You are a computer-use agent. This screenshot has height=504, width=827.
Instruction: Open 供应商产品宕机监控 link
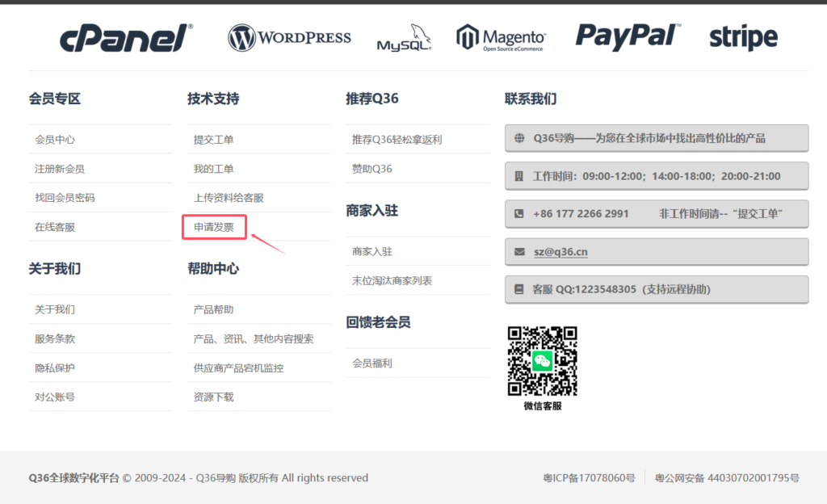click(238, 368)
